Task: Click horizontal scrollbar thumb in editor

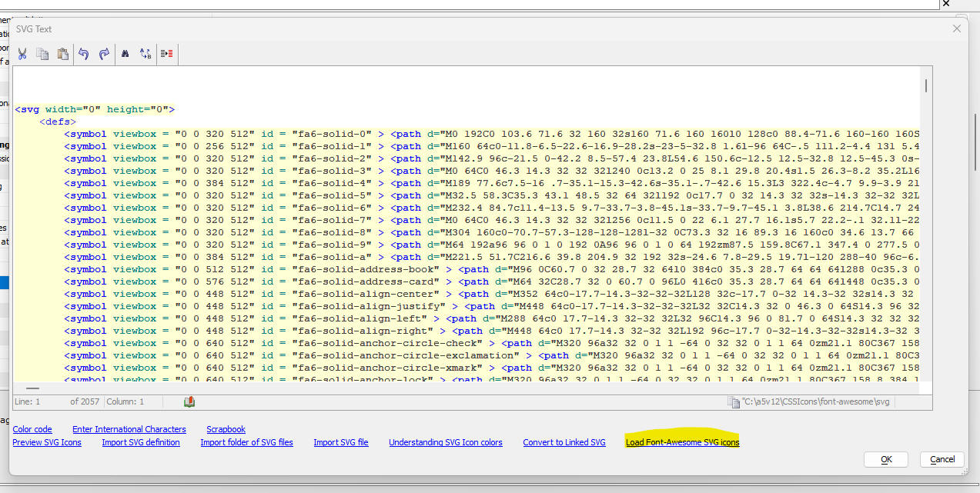Action: click(x=32, y=388)
